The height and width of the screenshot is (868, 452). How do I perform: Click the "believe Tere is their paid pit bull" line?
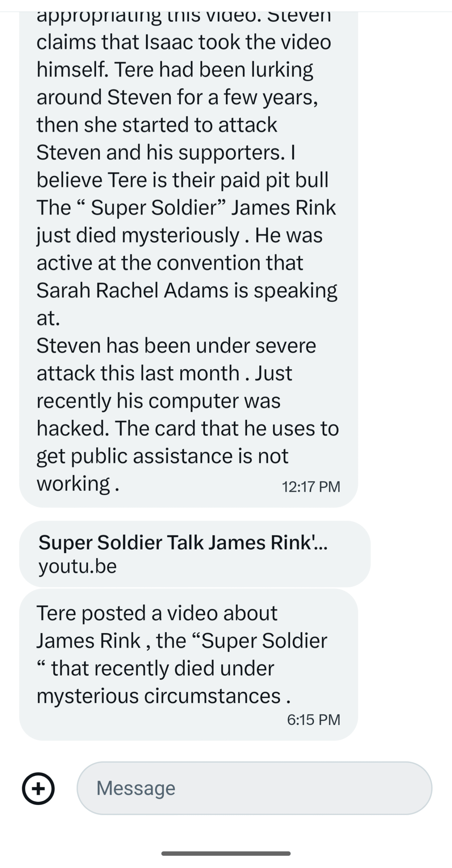pos(183,180)
